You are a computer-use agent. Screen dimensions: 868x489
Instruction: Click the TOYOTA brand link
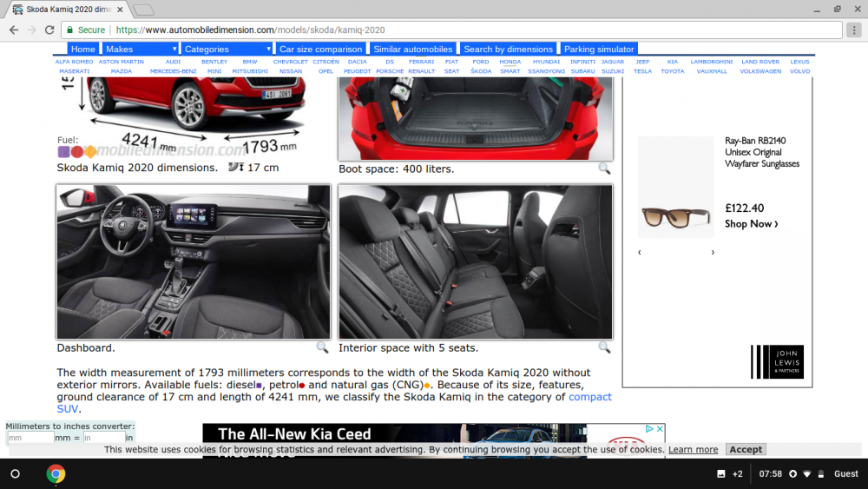pos(672,71)
